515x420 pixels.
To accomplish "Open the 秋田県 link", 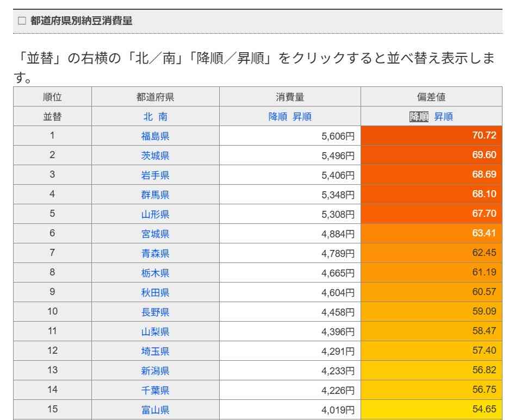I will 155,292.
